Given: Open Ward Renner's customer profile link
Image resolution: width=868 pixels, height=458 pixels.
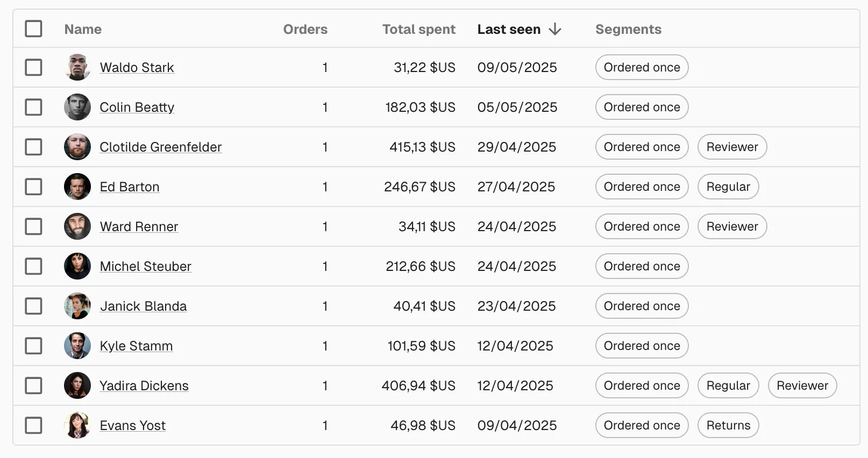Looking at the screenshot, I should click(139, 227).
